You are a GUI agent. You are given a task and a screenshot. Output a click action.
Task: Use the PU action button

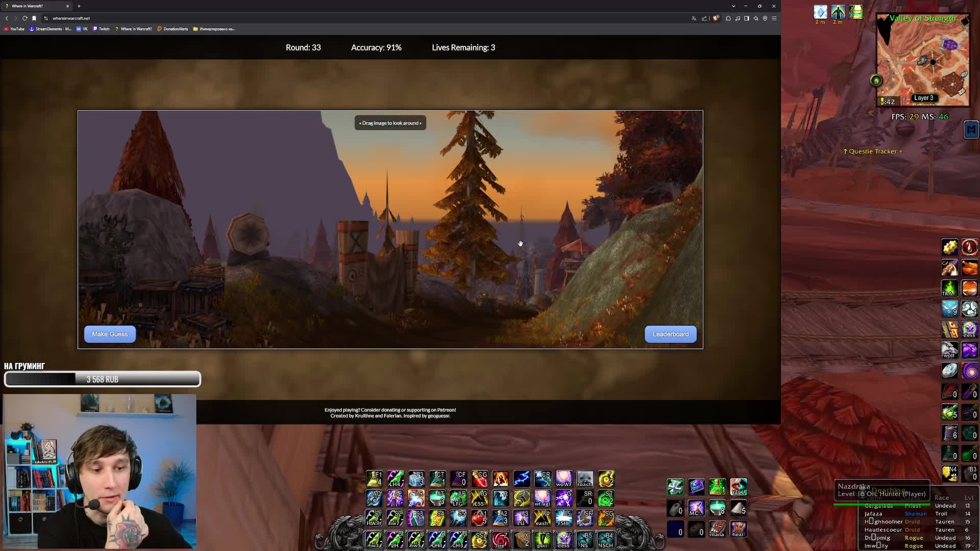(521, 518)
